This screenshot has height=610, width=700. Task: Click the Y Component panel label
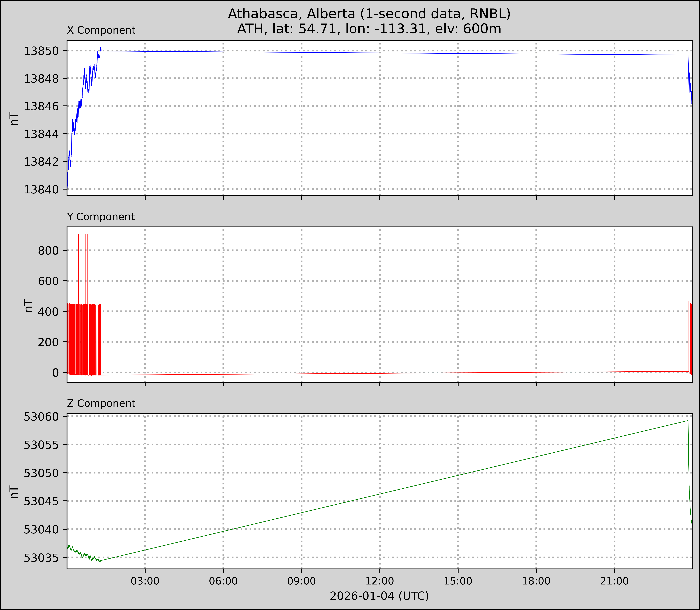pyautogui.click(x=101, y=217)
